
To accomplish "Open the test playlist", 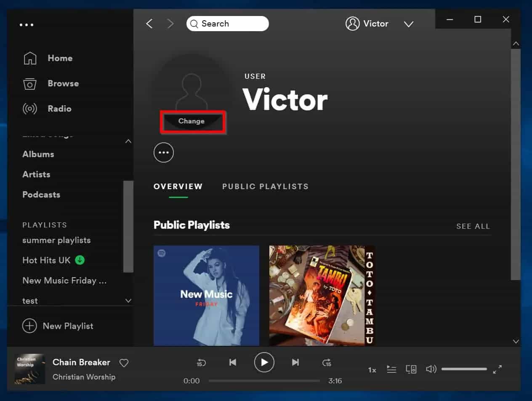I will point(30,301).
